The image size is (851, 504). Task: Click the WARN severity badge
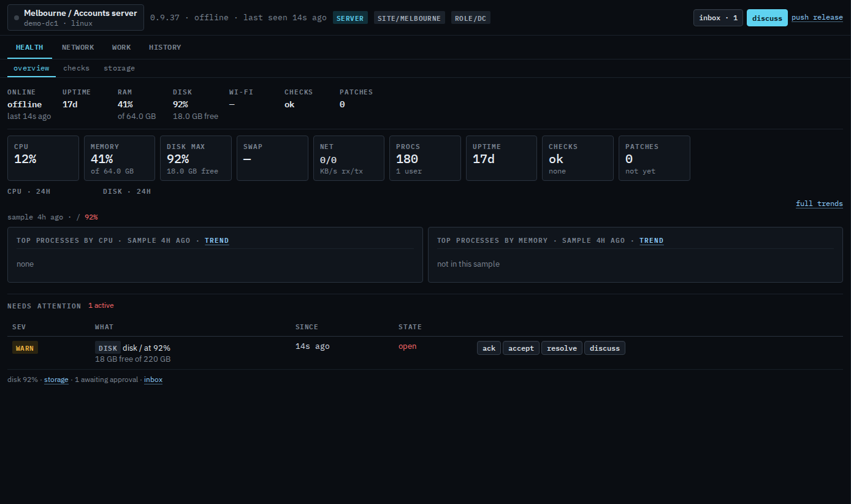pyautogui.click(x=25, y=348)
